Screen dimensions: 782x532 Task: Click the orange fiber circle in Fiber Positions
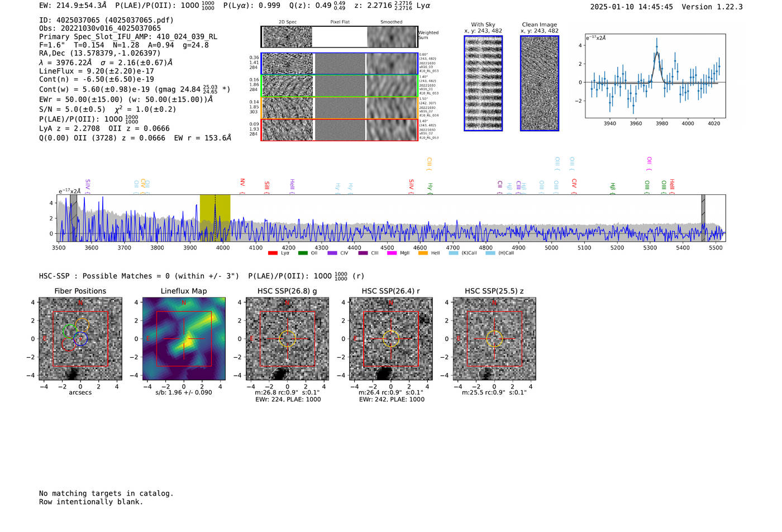point(82,325)
